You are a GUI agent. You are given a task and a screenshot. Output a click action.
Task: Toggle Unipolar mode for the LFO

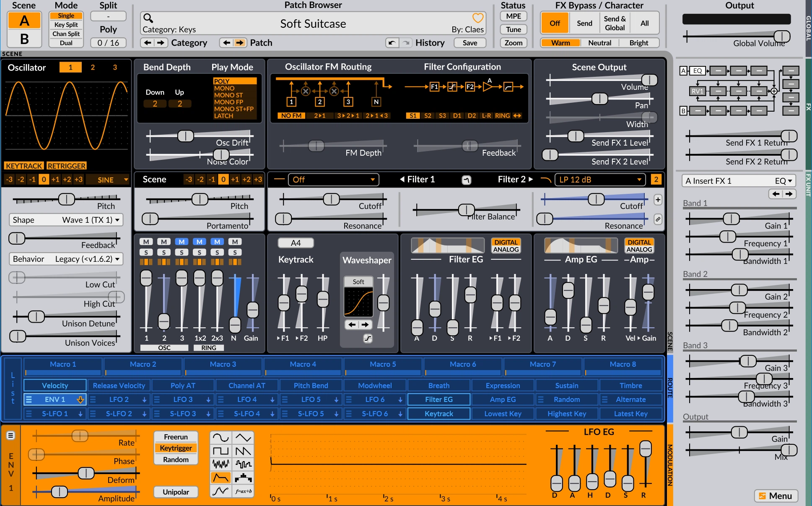176,492
